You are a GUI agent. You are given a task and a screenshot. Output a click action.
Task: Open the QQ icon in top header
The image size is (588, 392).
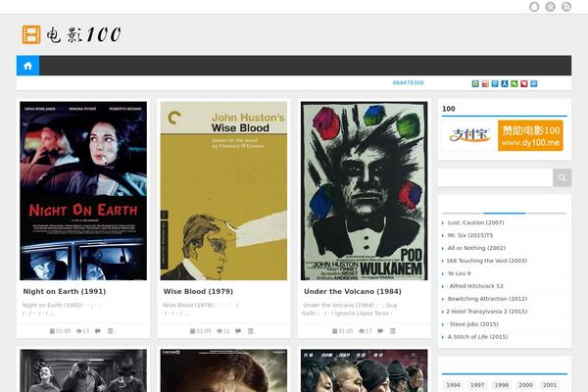(534, 7)
